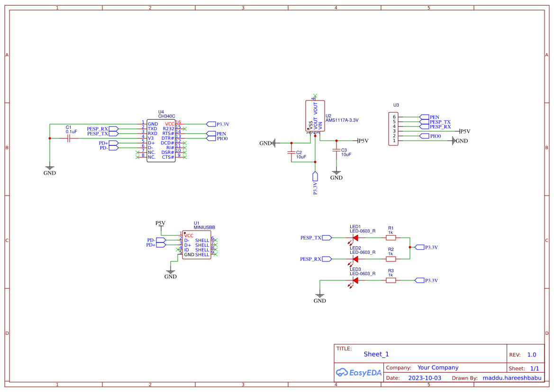Screen dimensions: 554x392
Task: Click resistor R3 1k symbol
Action: pyautogui.click(x=391, y=280)
